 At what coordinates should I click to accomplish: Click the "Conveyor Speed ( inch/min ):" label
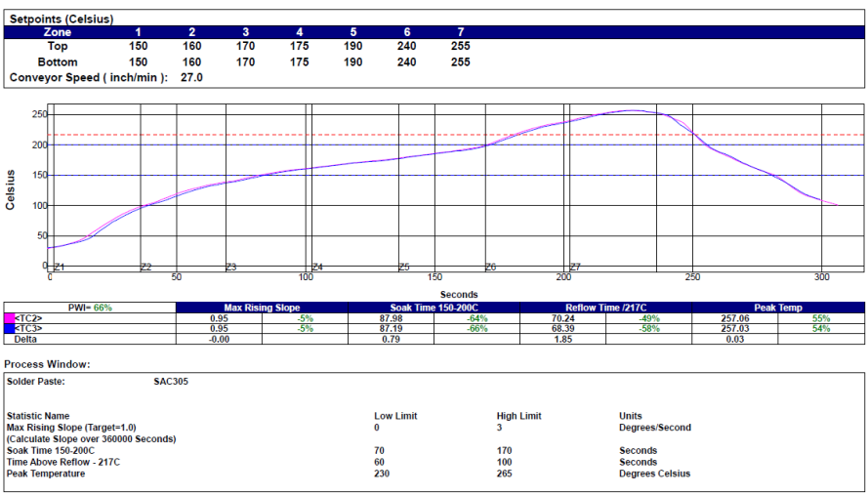point(89,77)
